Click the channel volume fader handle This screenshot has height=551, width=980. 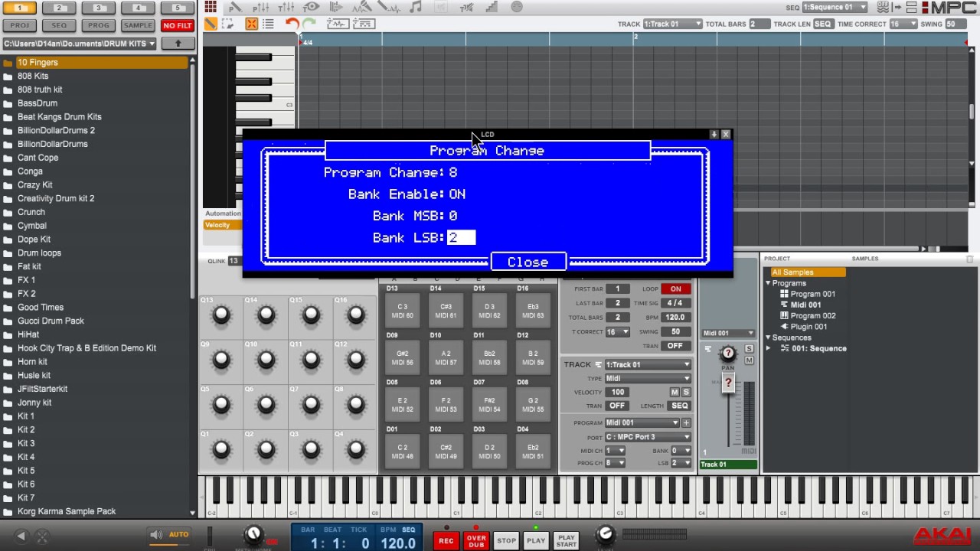(x=728, y=383)
